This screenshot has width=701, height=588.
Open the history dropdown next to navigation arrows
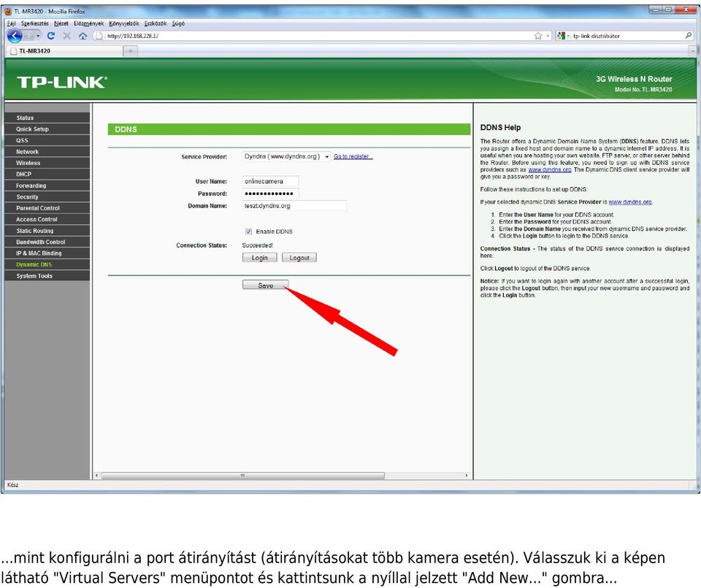click(38, 36)
